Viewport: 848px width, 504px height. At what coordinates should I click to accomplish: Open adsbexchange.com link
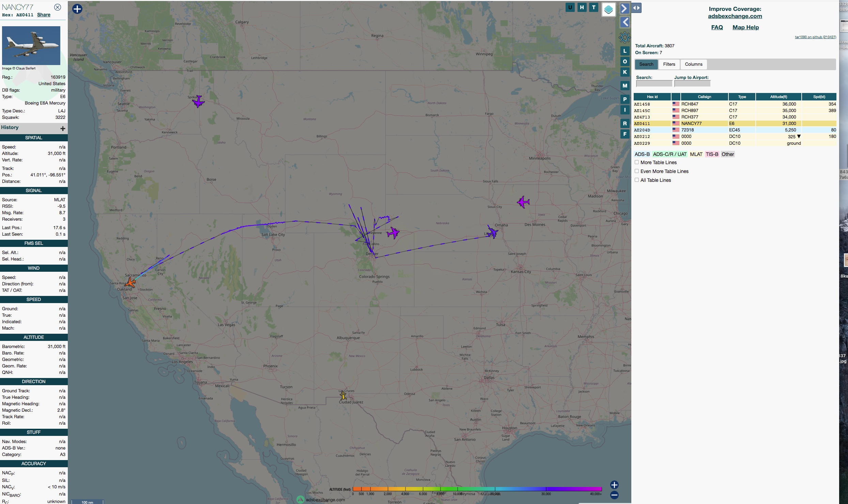(735, 16)
